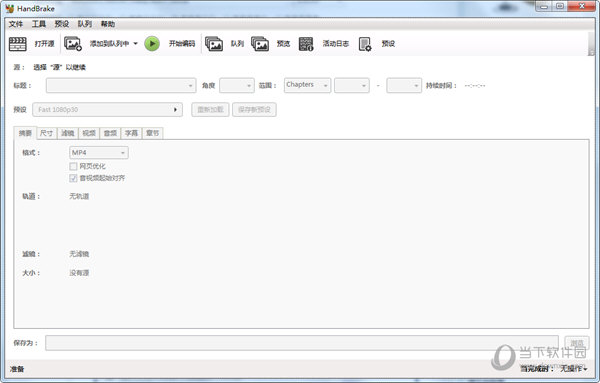Click the 开始编码 toolbar label

[x=182, y=44]
